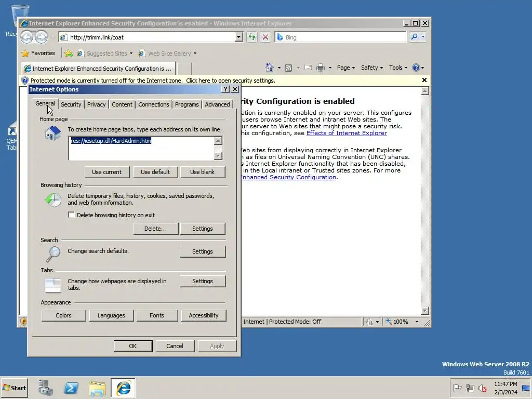This screenshot has height=399, width=532.
Task: Expand the Web Slice Gallery dropdown
Action: (195, 54)
